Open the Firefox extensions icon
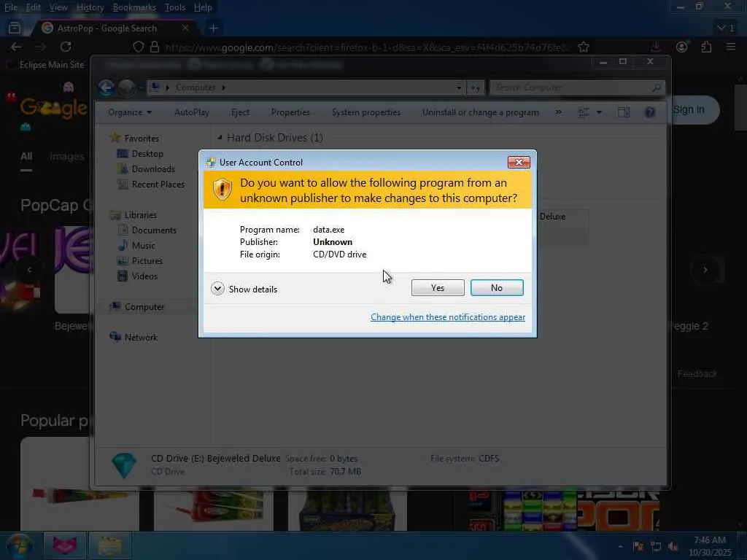747x560 pixels. (706, 47)
